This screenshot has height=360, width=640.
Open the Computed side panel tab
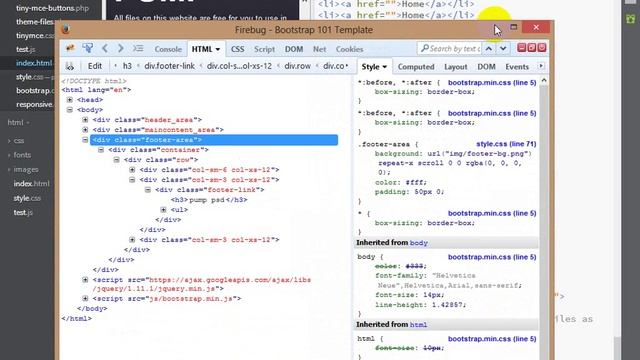(416, 67)
